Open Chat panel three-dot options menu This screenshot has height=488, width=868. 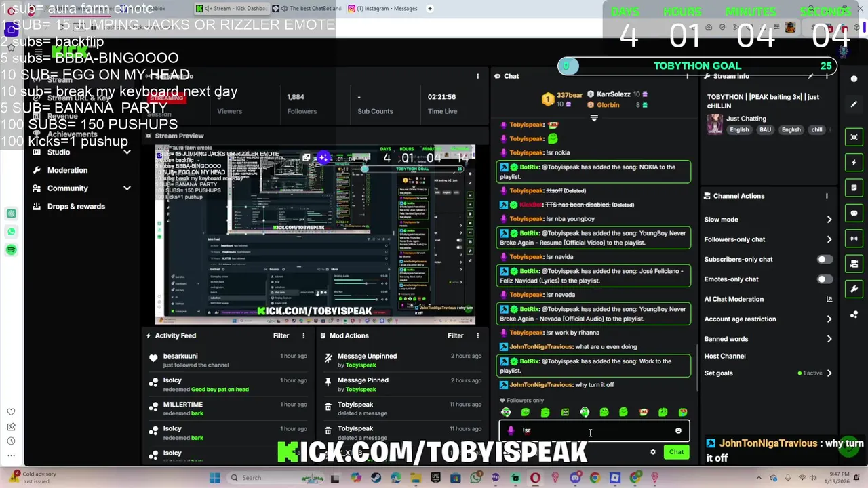687,76
